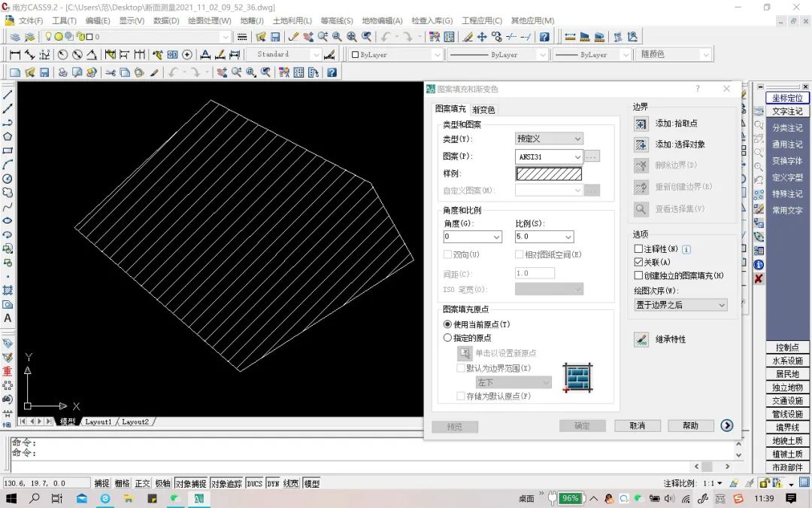Open the 类型 预定义 dropdown
The height and width of the screenshot is (508, 812).
pyautogui.click(x=550, y=138)
